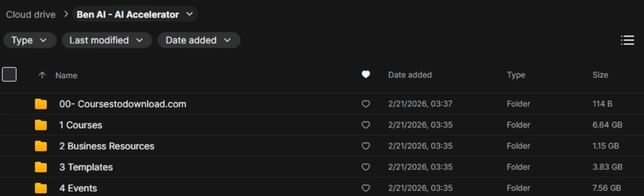This screenshot has height=196, width=644.
Task: Click the 3 Templates folder icon
Action: tap(41, 167)
